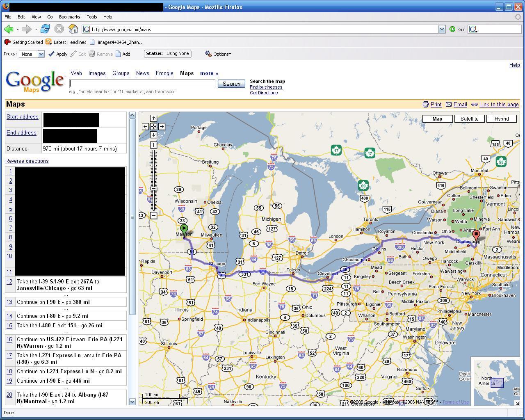The width and height of the screenshot is (525, 420).
Task: Click the Terms of Use link
Action: [455, 402]
